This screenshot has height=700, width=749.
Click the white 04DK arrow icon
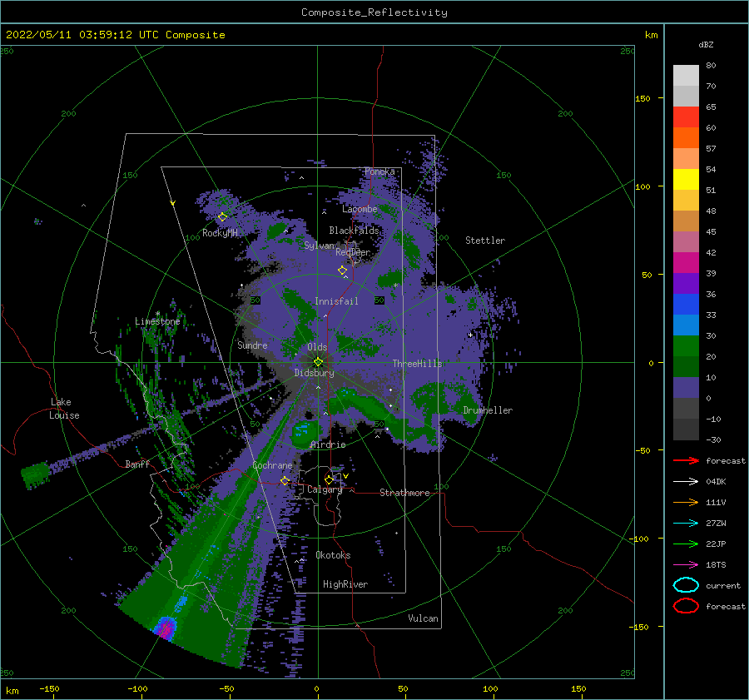tap(686, 482)
